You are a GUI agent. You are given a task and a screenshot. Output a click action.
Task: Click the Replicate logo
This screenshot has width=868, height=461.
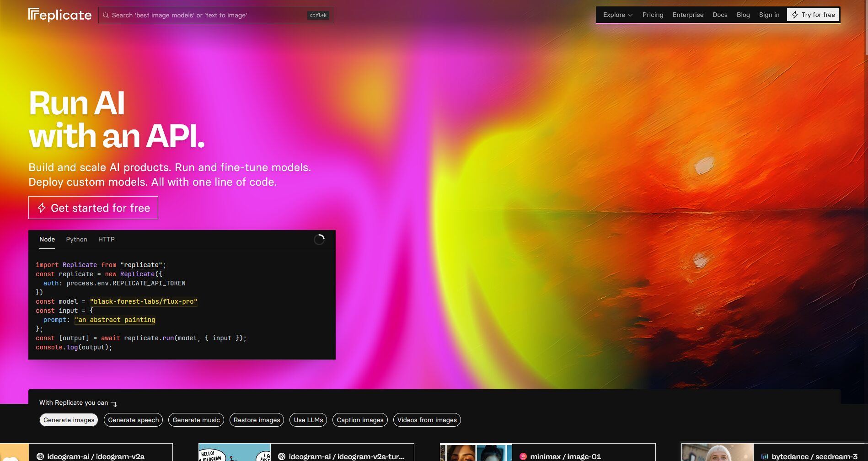[60, 15]
